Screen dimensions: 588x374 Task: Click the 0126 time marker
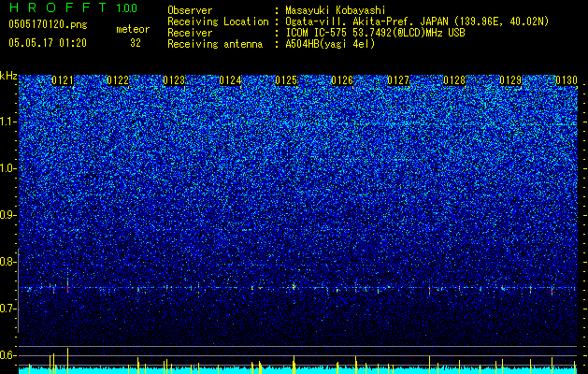(342, 80)
